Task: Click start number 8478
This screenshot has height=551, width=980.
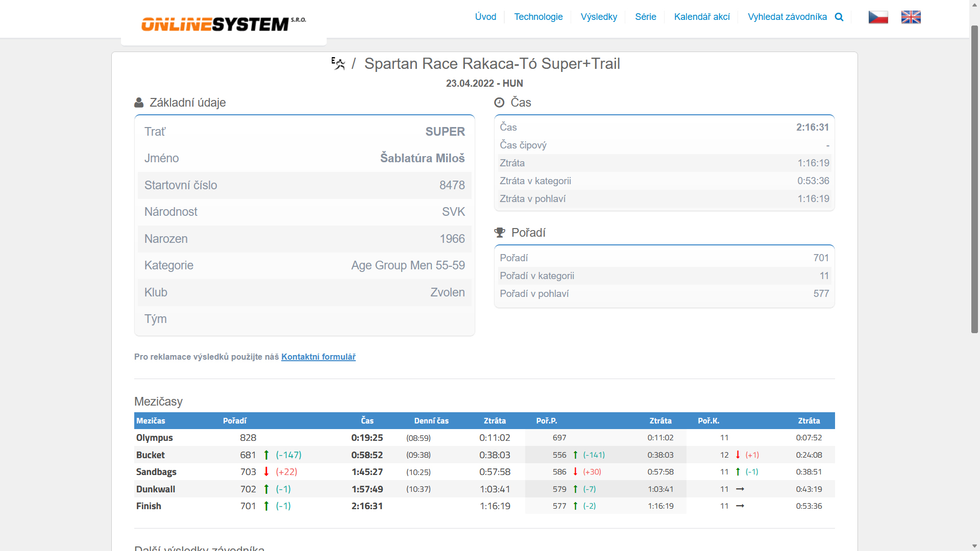Action: [452, 185]
